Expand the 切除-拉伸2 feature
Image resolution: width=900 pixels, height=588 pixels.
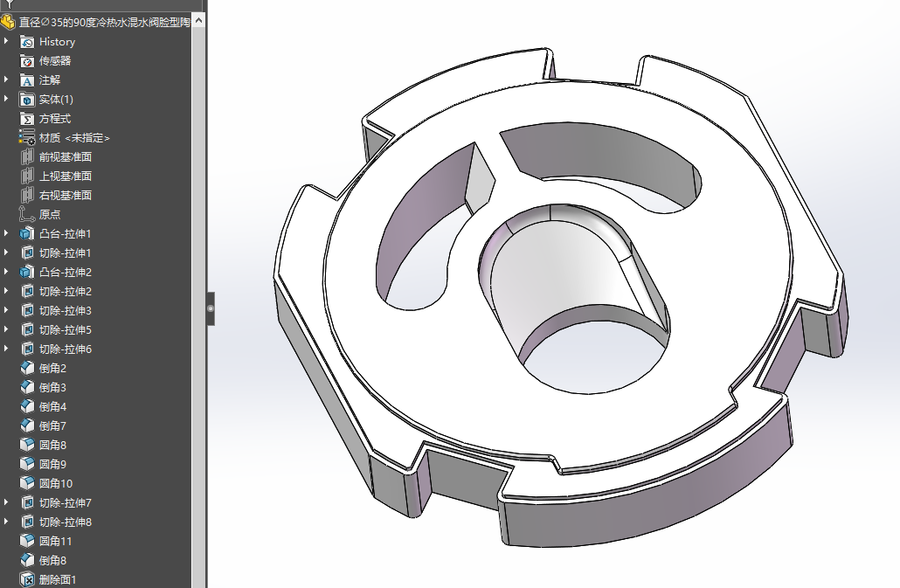pos(6,291)
